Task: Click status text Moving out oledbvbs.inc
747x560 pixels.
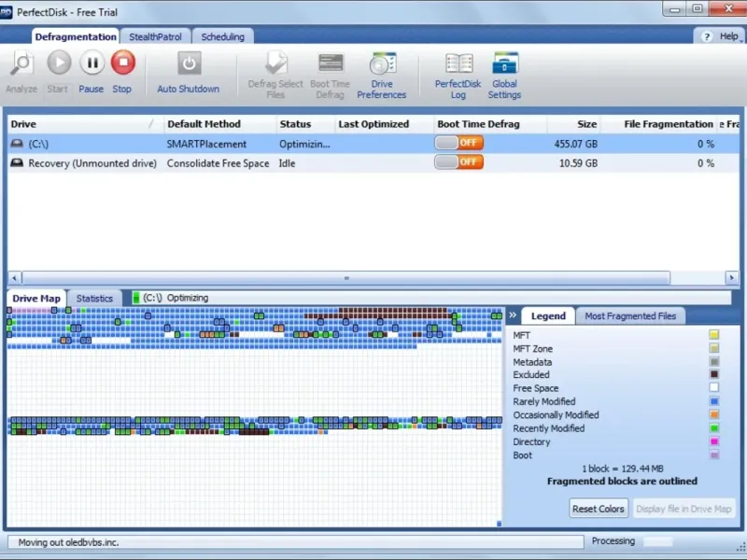Action: 68,542
